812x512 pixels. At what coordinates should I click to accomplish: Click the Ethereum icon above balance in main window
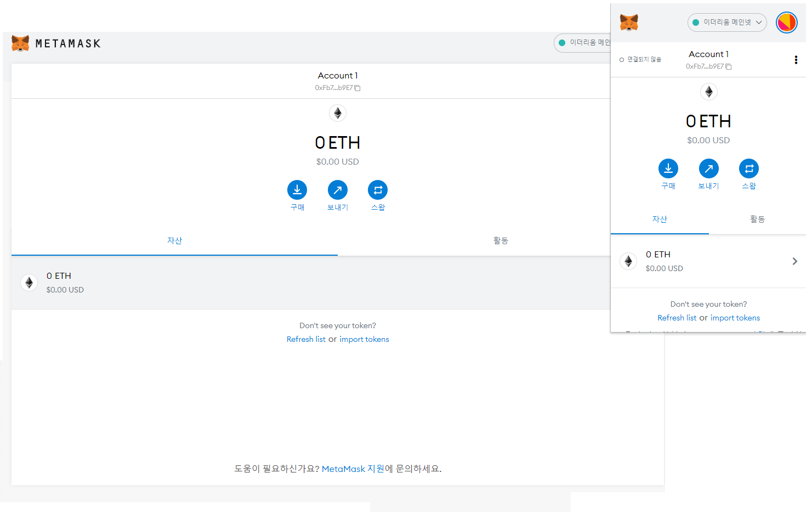pyautogui.click(x=338, y=113)
